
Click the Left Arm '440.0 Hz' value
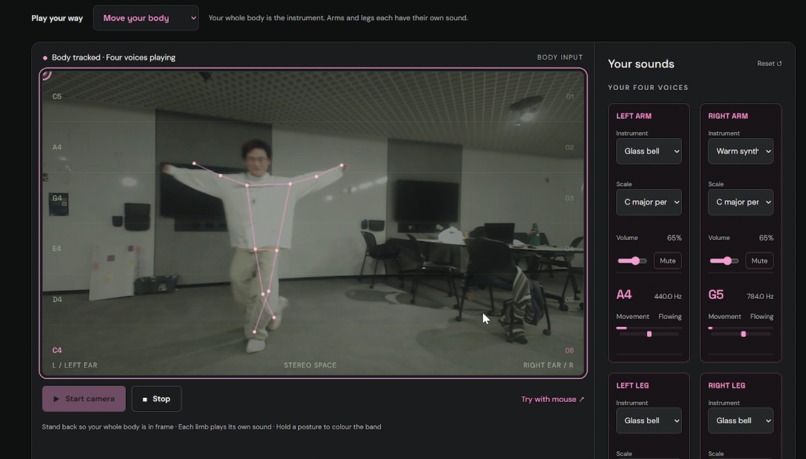668,297
